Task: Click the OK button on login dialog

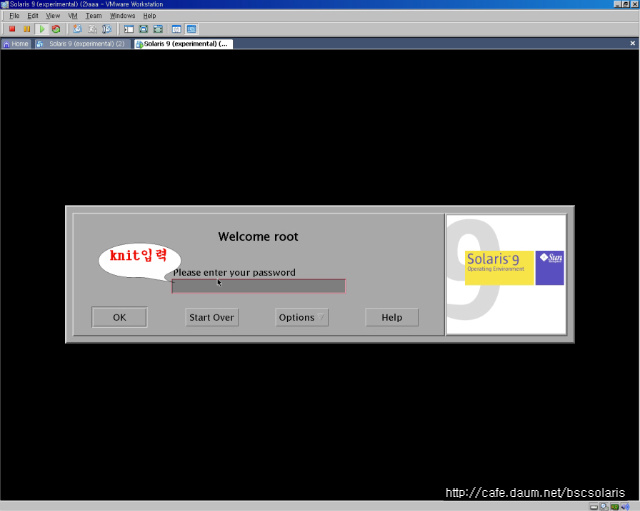Action: (x=119, y=317)
